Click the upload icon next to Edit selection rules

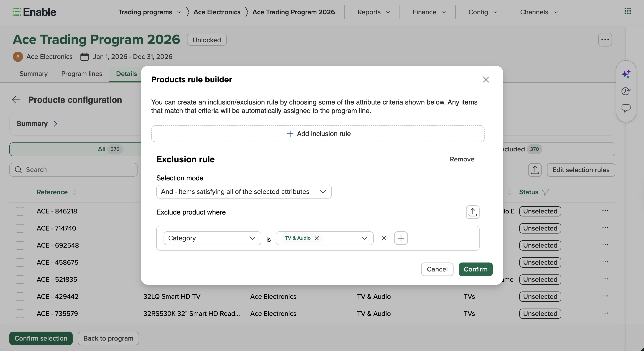pos(534,170)
